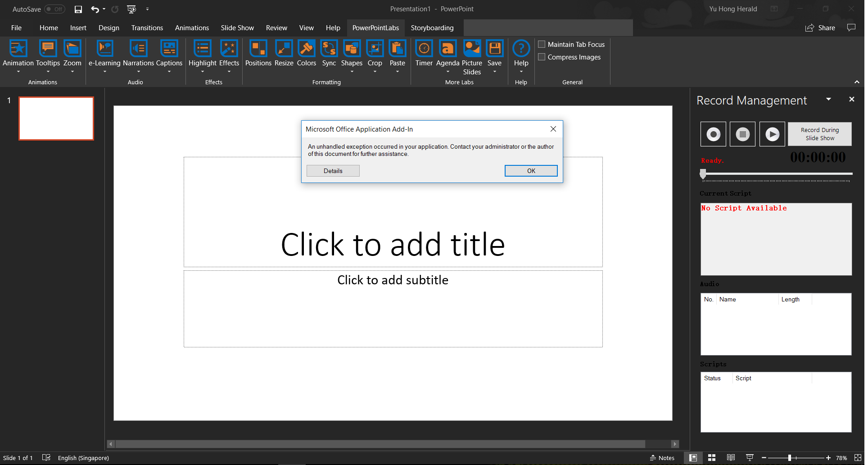The width and height of the screenshot is (868, 465).
Task: Toggle AutoSave on
Action: [54, 9]
